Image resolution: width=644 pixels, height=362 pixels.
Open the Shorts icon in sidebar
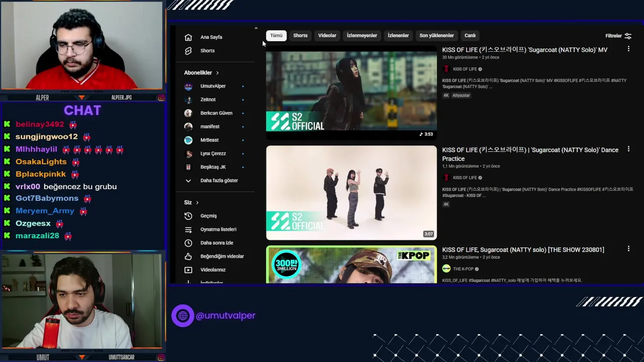(x=188, y=51)
